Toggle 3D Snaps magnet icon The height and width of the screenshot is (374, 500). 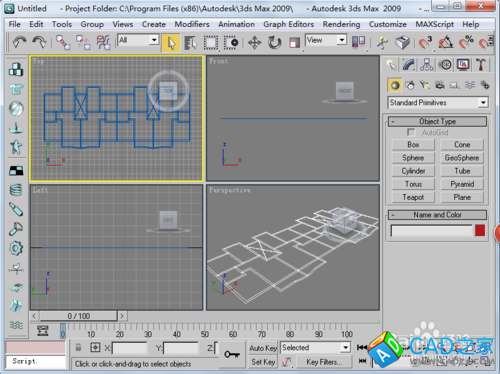(x=425, y=43)
